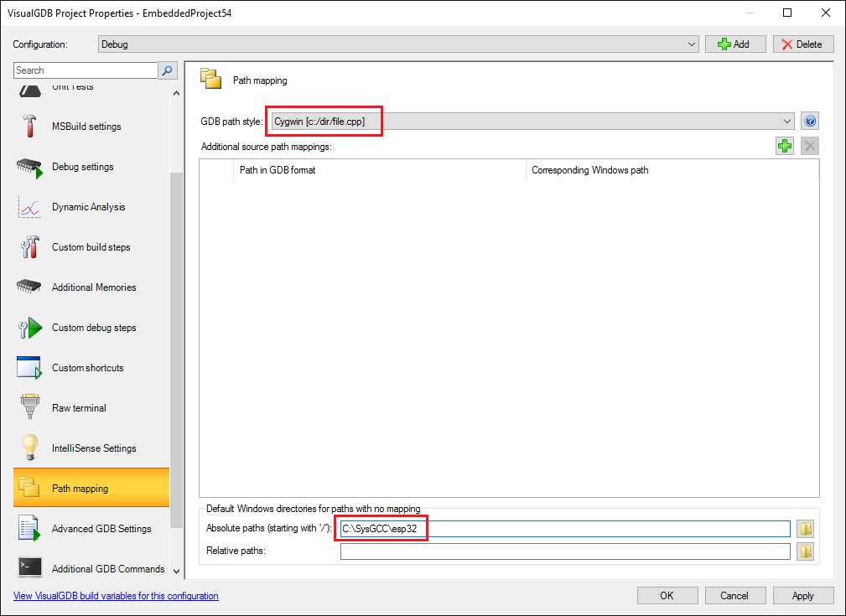
Task: Show Custom debug steps page
Action: click(x=91, y=328)
